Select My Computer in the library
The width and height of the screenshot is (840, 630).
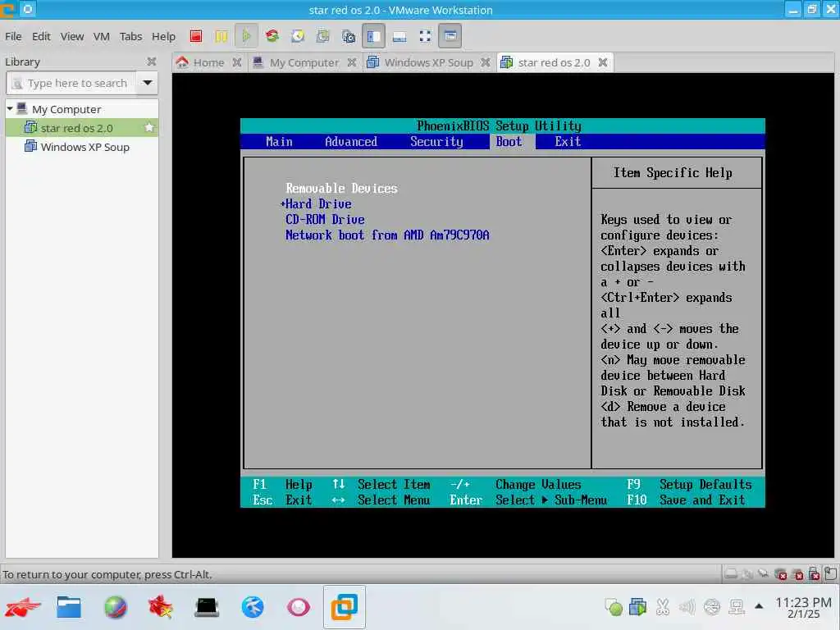pyautogui.click(x=66, y=109)
